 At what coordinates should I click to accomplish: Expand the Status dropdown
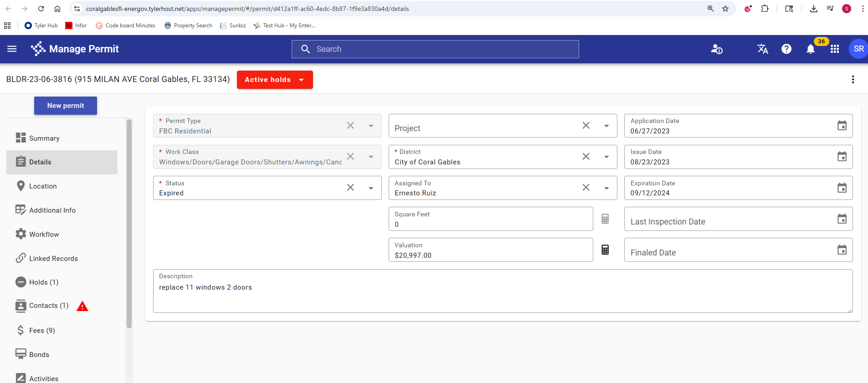(x=371, y=188)
